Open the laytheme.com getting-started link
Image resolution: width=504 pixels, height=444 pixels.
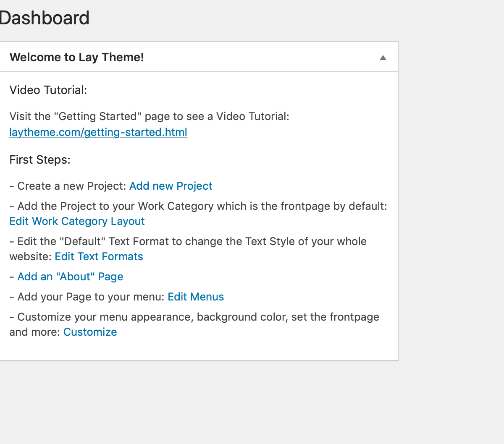98,132
